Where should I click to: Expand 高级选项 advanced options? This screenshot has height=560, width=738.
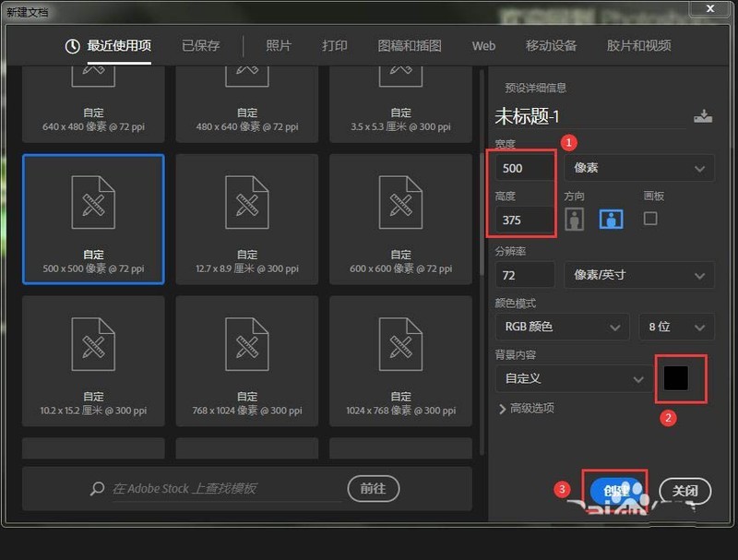(x=526, y=408)
